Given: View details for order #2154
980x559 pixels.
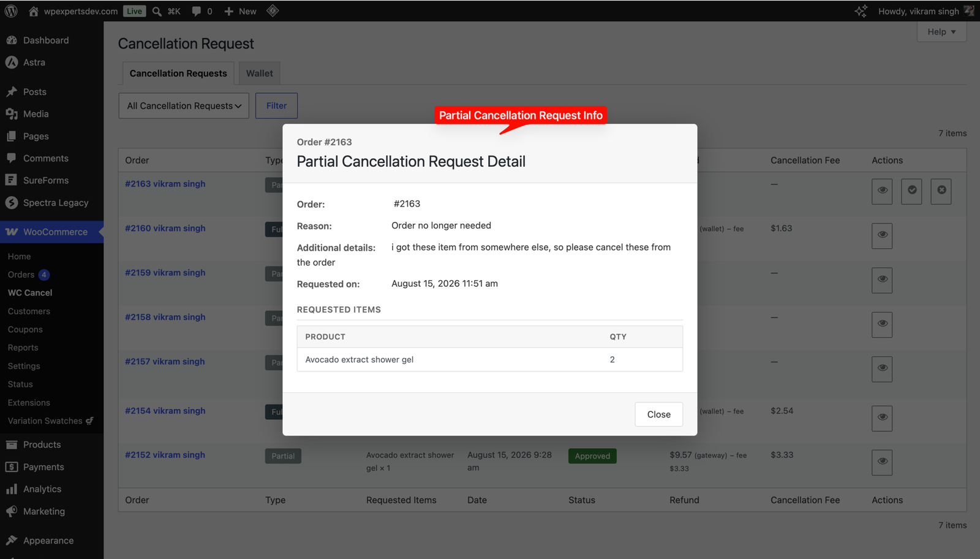Looking at the screenshot, I should click(x=882, y=418).
